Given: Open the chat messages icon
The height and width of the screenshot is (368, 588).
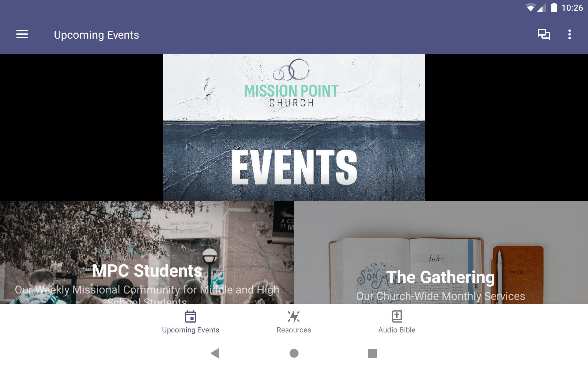Looking at the screenshot, I should [544, 34].
